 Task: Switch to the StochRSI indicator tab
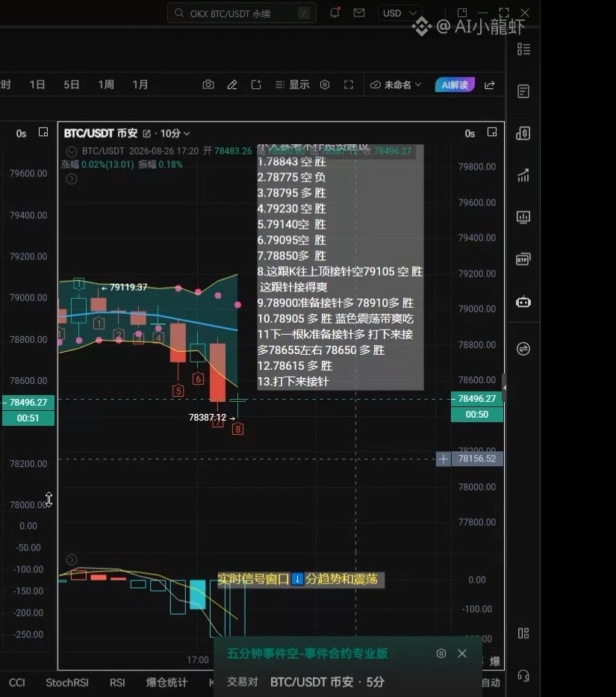point(67,683)
